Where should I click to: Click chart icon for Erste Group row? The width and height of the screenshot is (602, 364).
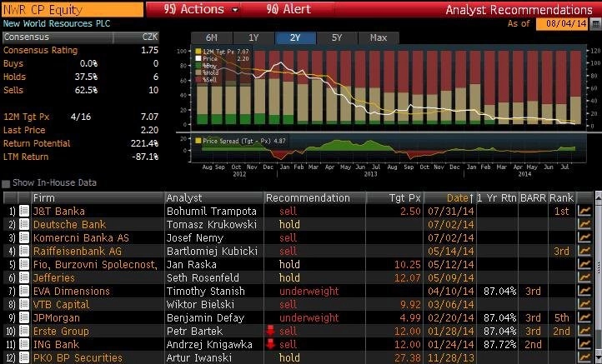coord(584,331)
